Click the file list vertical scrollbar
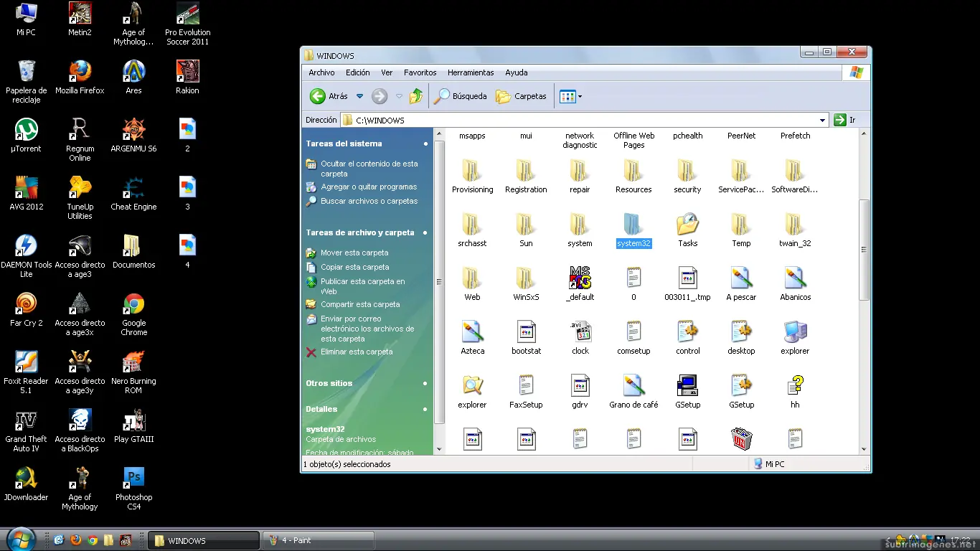Screen dimensions: 980x551 tap(864, 250)
